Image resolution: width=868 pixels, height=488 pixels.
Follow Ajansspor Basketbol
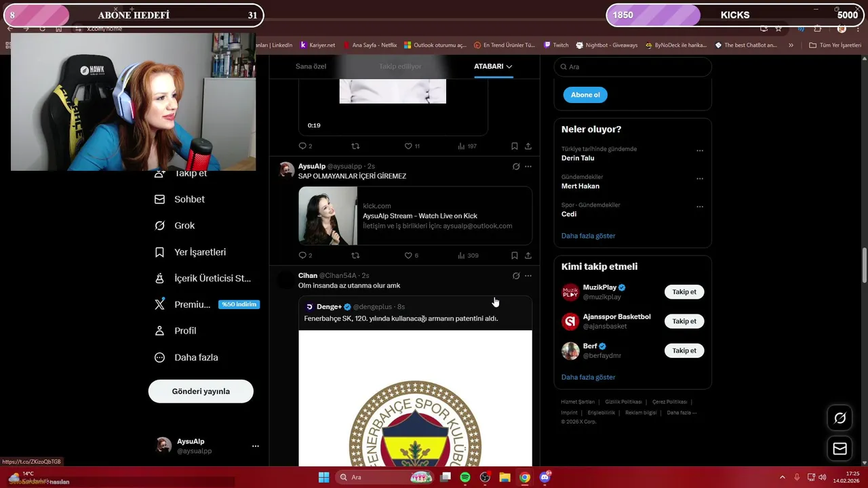pos(684,321)
